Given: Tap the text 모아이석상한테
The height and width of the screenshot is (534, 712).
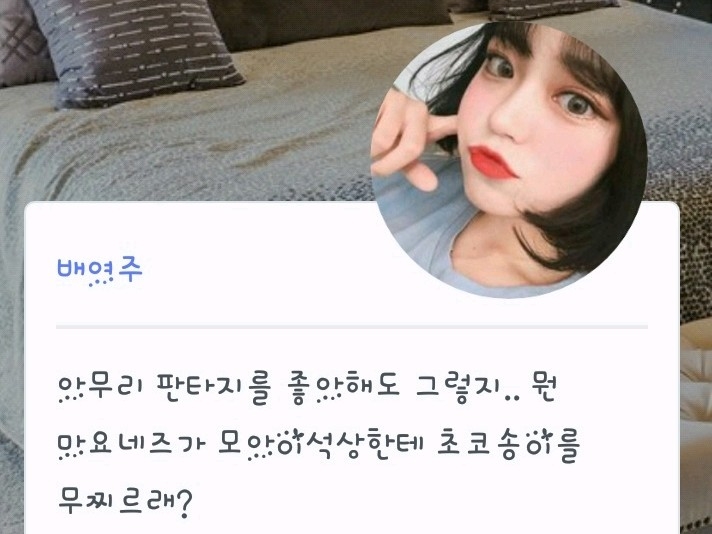Looking at the screenshot, I should pos(320,445).
